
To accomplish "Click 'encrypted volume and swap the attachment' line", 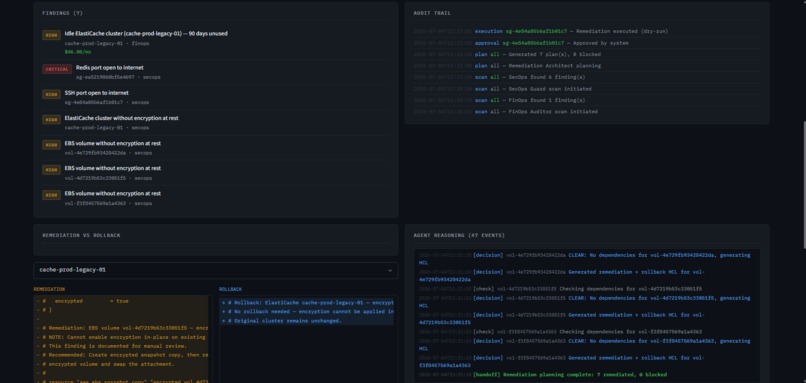I will pyautogui.click(x=122, y=364).
